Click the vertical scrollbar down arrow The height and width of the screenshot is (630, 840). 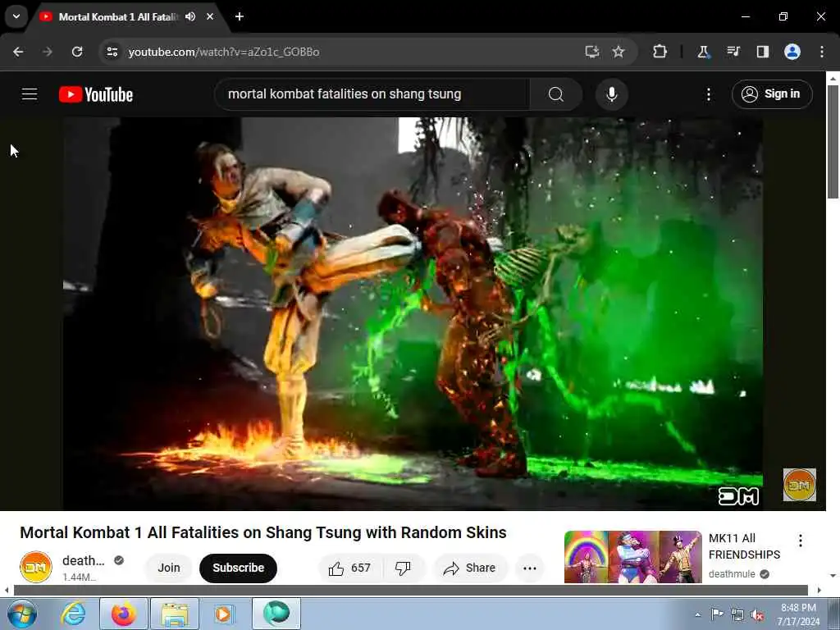coord(833,576)
